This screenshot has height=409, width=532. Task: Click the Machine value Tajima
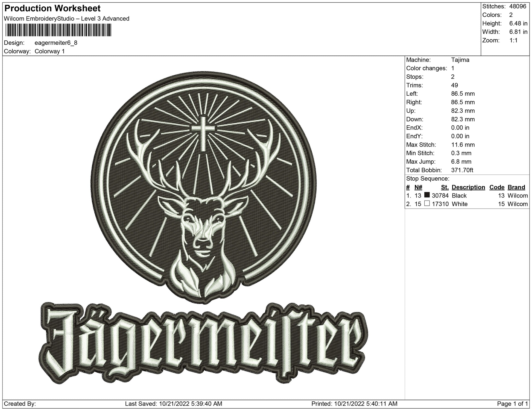point(460,60)
